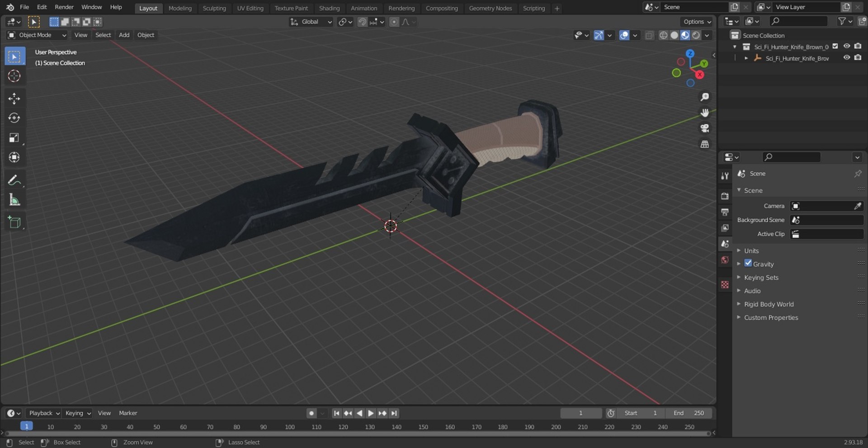Switch to solid viewport shading
This screenshot has width=868, height=448.
(x=674, y=35)
